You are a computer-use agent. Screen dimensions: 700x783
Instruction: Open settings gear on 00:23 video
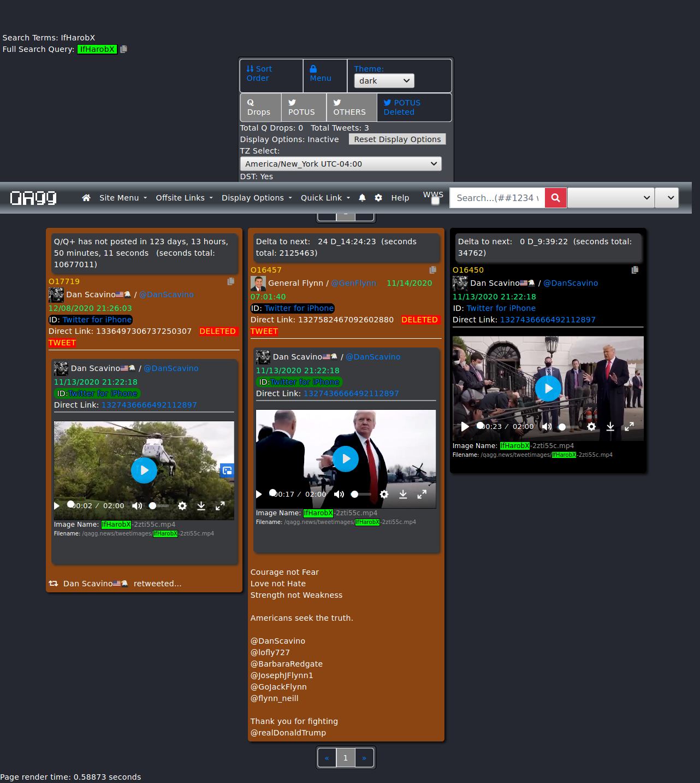pyautogui.click(x=591, y=427)
